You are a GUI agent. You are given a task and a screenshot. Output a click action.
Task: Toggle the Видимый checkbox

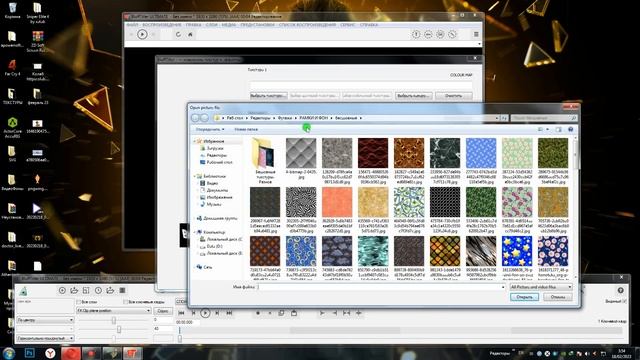point(624,301)
